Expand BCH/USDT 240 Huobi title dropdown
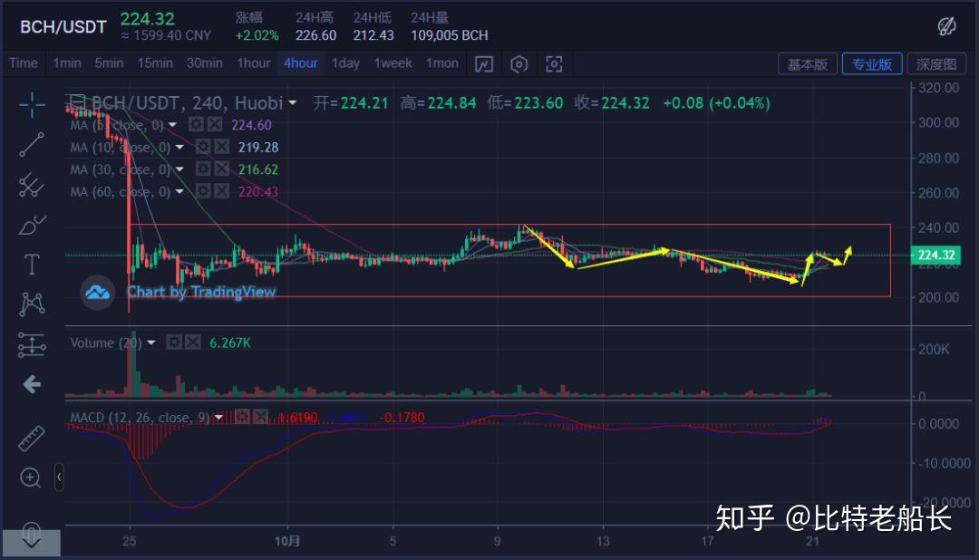Viewport: 979px width, 560px height. [x=292, y=103]
